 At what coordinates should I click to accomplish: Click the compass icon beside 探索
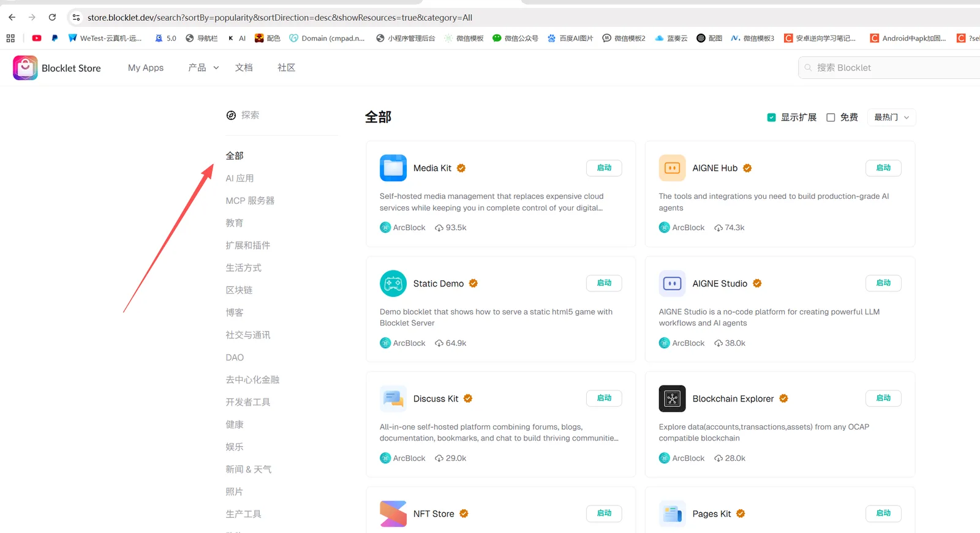coord(231,115)
